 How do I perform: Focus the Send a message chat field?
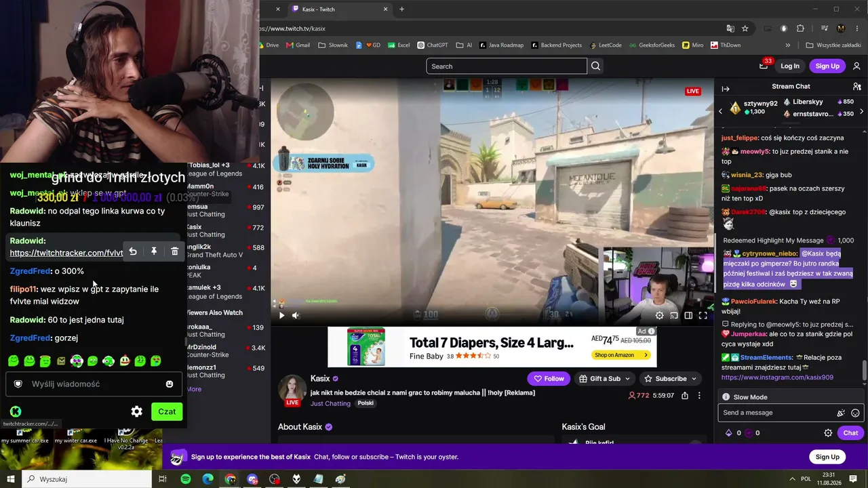(x=776, y=413)
